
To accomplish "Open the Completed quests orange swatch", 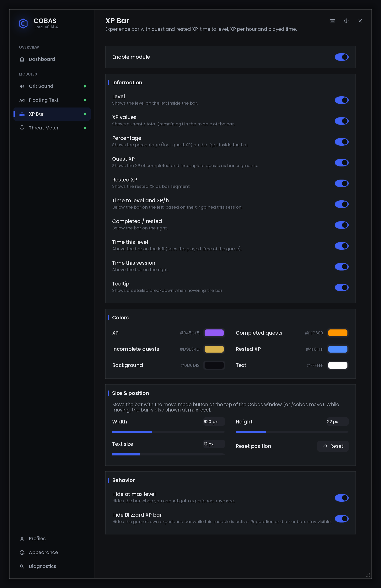I will coord(338,333).
